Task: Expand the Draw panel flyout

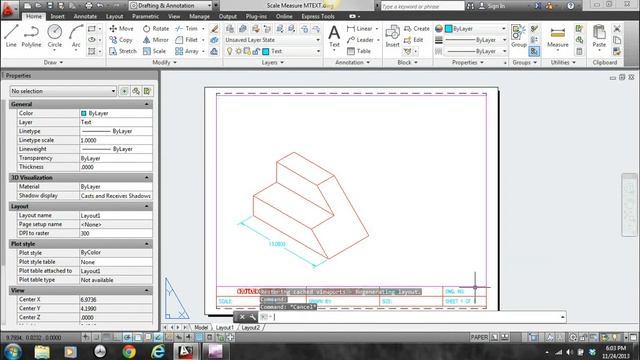Action: pos(53,62)
